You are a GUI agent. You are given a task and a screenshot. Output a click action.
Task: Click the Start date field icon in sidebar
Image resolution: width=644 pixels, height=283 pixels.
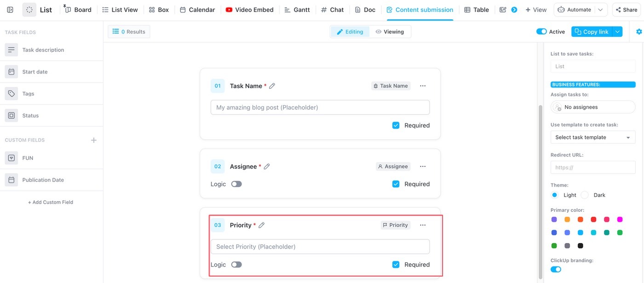[11, 71]
